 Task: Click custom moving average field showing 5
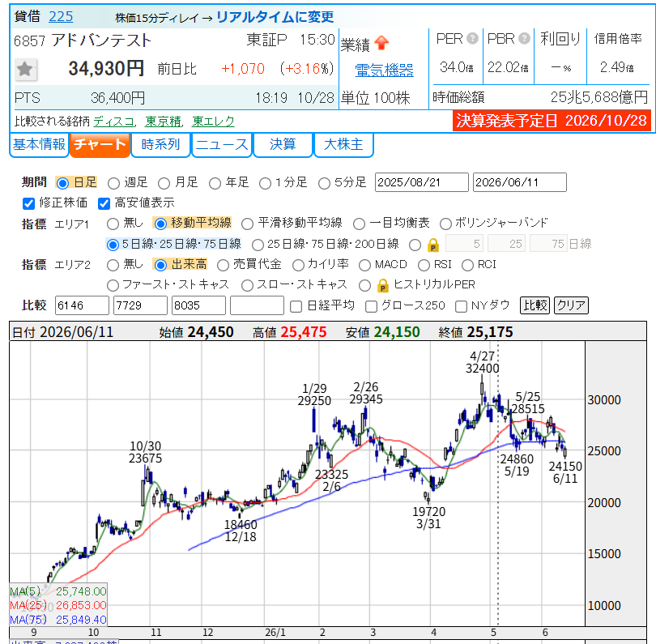[464, 244]
